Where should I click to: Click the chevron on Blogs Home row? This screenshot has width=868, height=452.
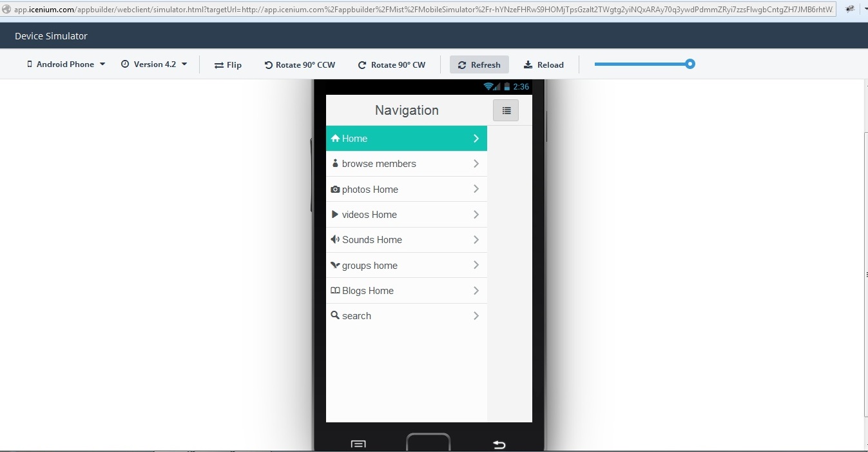click(x=476, y=291)
